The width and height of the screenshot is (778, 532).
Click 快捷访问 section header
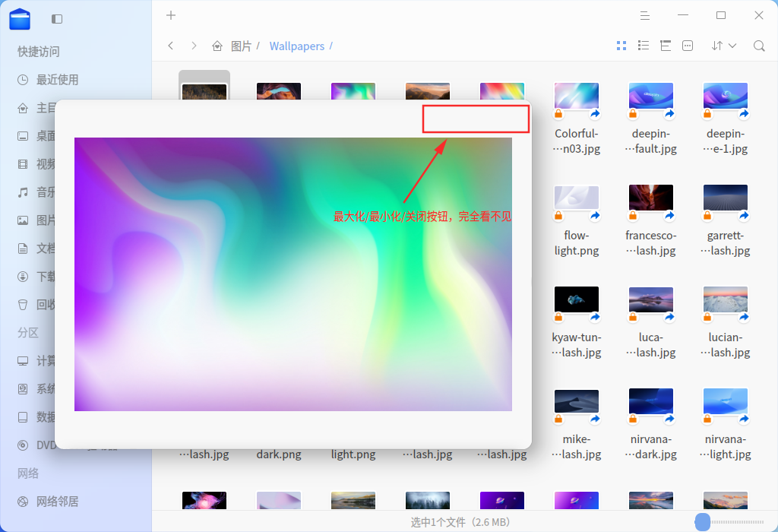click(38, 51)
